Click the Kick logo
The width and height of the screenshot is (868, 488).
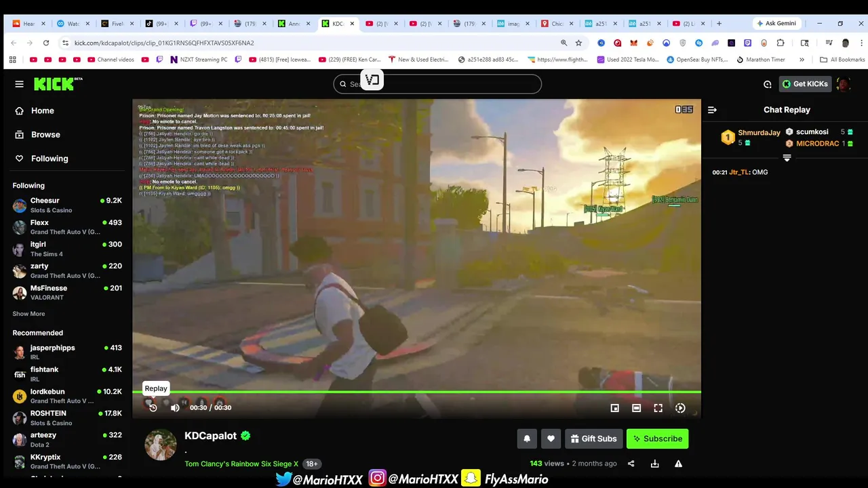click(58, 84)
